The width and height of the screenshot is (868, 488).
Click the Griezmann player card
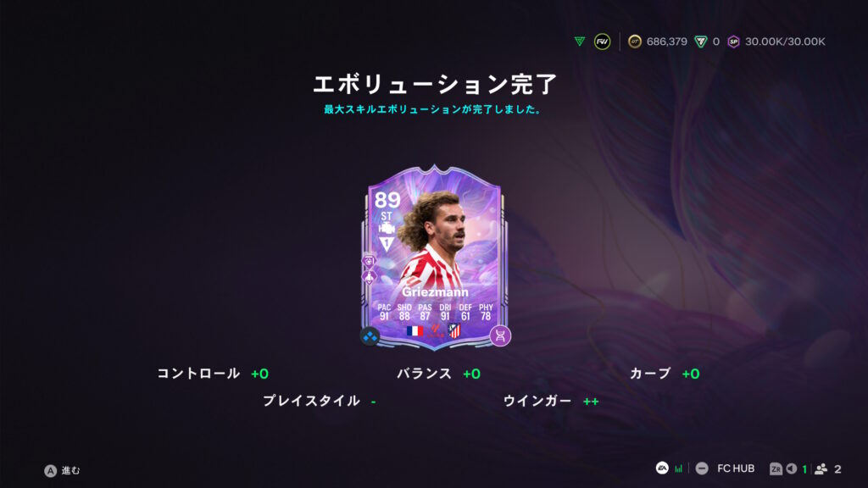[435, 258]
